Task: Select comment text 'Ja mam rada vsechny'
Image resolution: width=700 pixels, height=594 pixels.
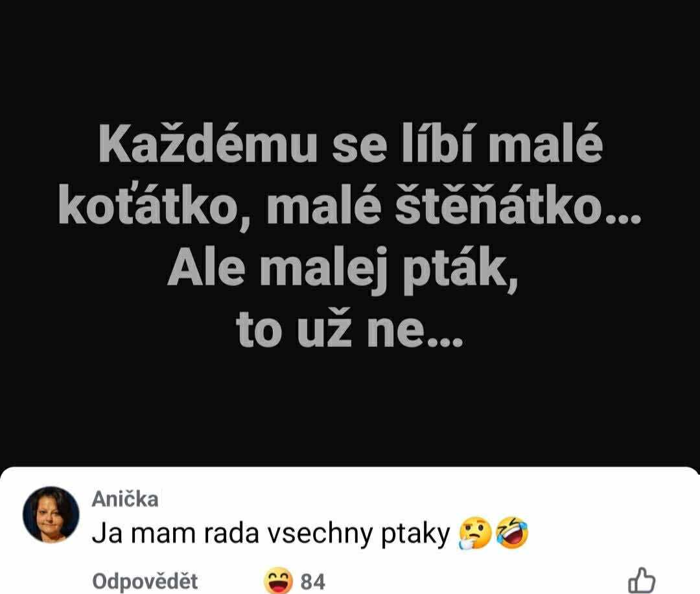Action: [232, 533]
